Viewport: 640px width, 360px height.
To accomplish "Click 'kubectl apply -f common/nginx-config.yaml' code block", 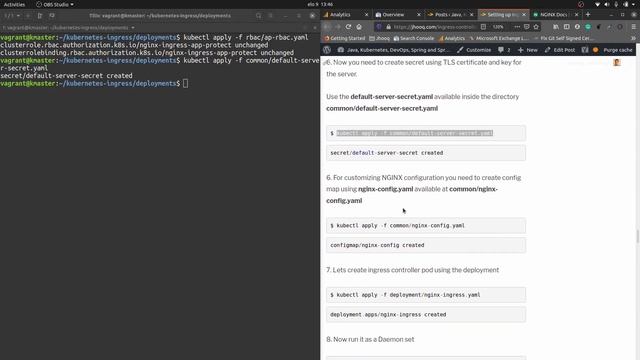I will pyautogui.click(x=426, y=225).
